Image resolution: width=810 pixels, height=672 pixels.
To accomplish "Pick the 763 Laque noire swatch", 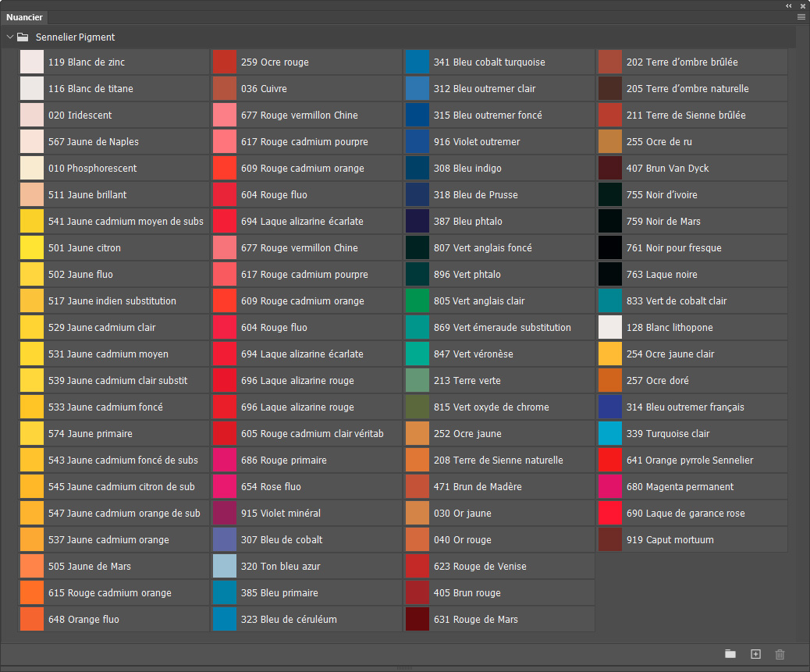I will [692, 274].
